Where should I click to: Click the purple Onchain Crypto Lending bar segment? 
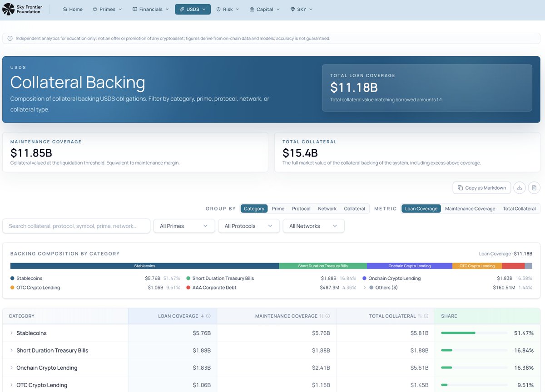(410, 266)
